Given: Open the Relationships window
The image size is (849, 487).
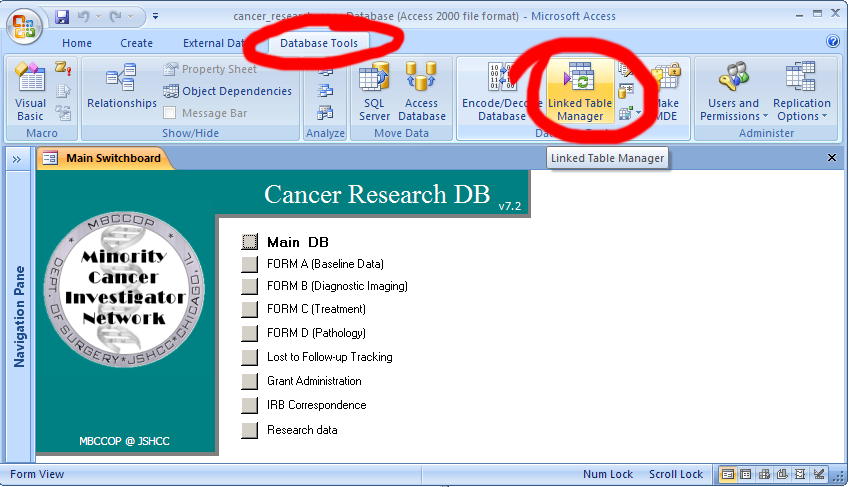Looking at the screenshot, I should 122,87.
